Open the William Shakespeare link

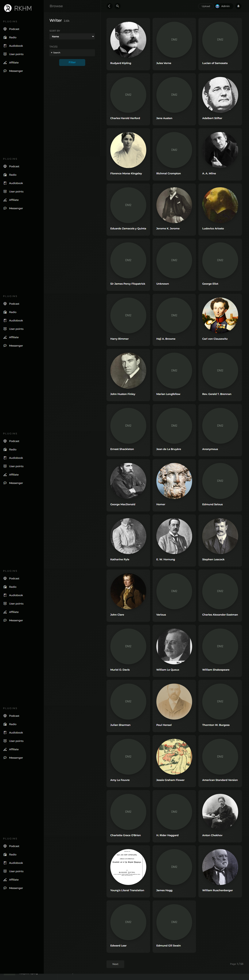(216, 670)
